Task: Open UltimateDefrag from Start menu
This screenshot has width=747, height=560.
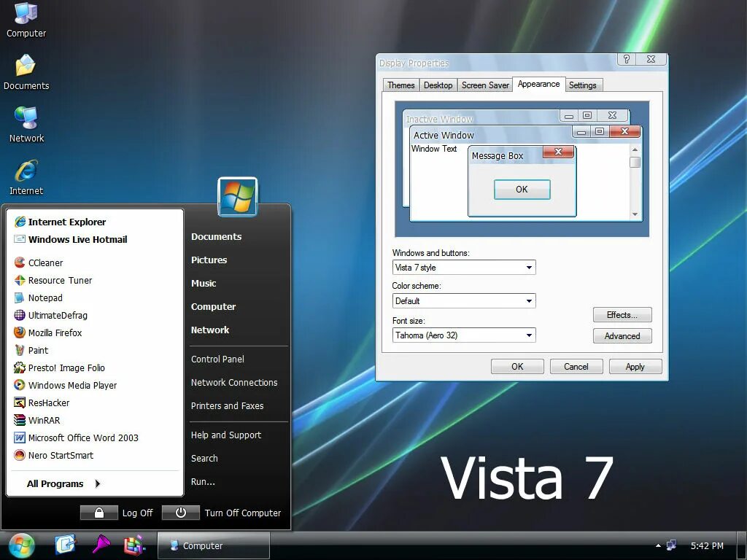Action: coord(50,315)
